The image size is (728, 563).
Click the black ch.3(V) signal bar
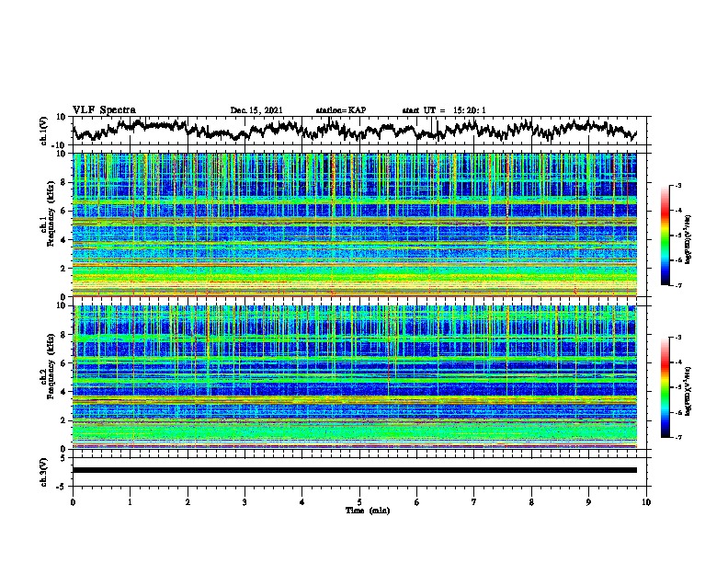[355, 470]
